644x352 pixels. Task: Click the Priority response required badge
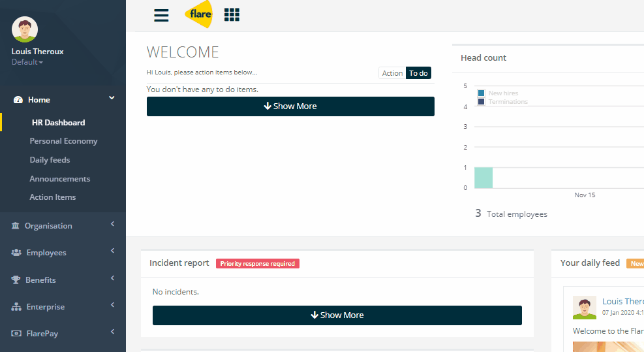[258, 264]
